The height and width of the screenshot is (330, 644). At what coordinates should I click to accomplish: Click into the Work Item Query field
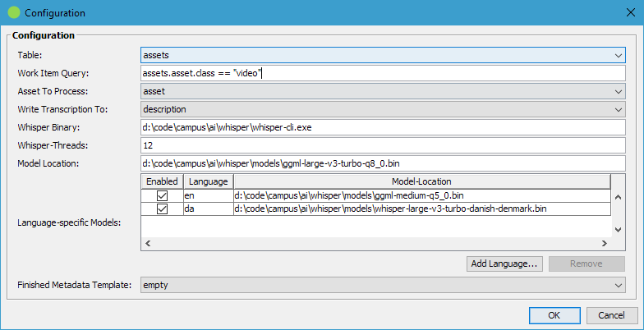pos(383,73)
